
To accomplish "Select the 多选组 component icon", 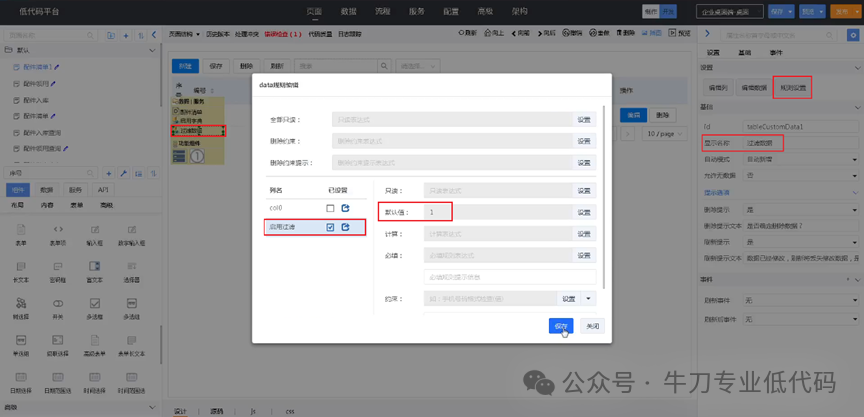I will click(132, 303).
